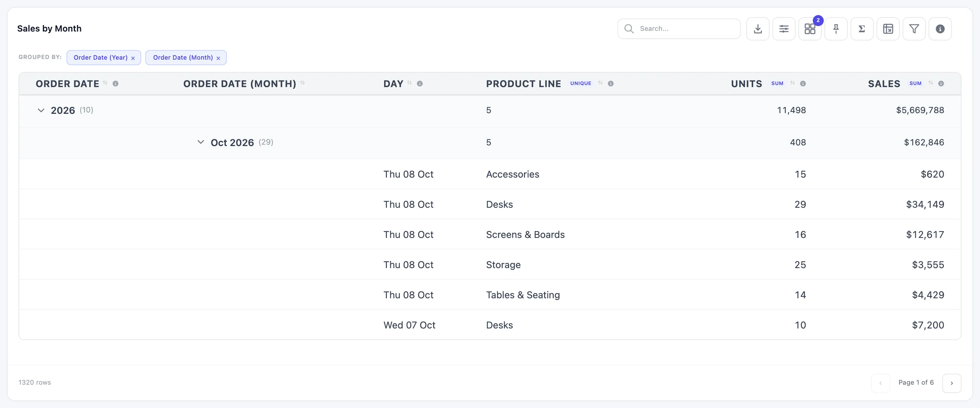Image resolution: width=980 pixels, height=408 pixels.
Task: Click the download/export icon
Action: (758, 29)
